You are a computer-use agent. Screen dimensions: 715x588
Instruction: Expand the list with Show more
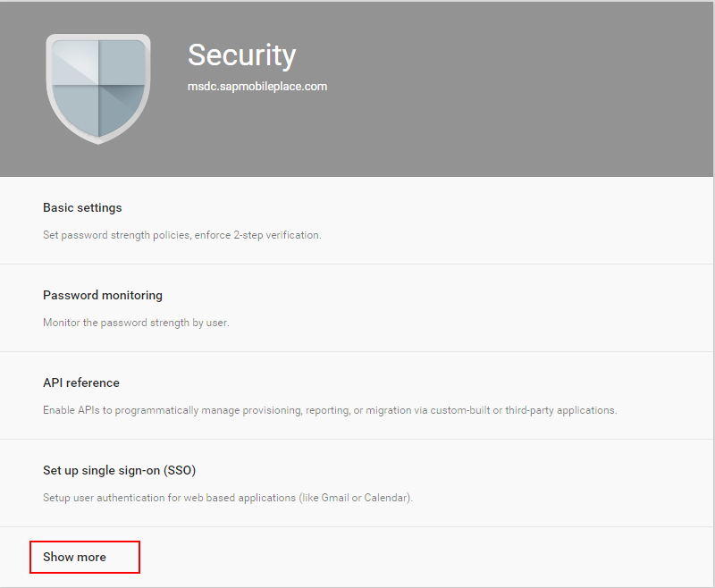pos(74,557)
